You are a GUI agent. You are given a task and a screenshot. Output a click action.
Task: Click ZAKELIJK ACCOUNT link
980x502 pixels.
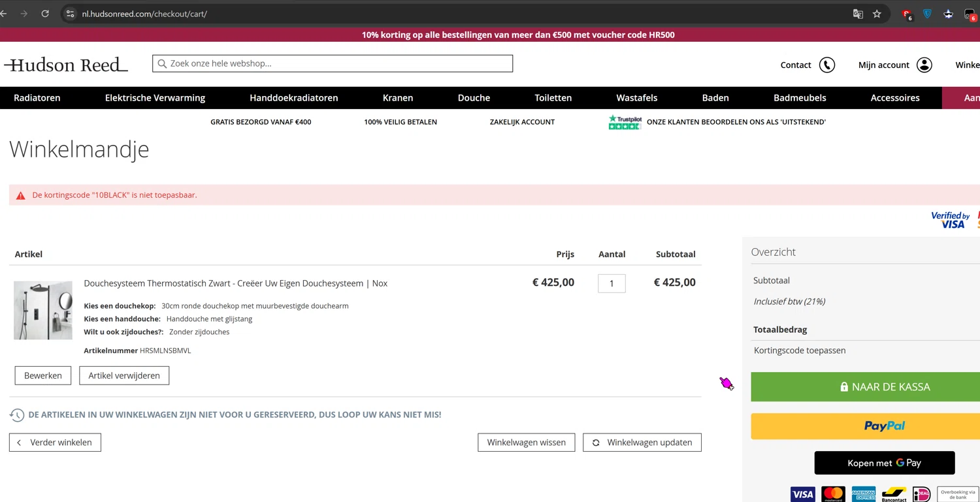coord(522,122)
